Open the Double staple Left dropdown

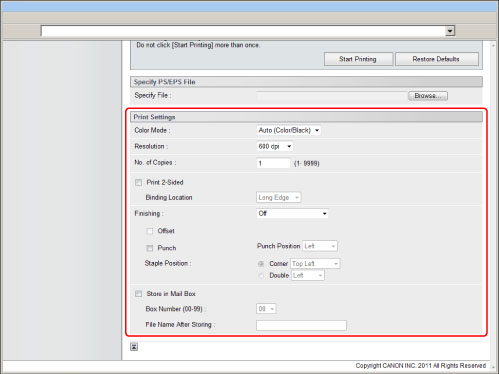(x=308, y=275)
